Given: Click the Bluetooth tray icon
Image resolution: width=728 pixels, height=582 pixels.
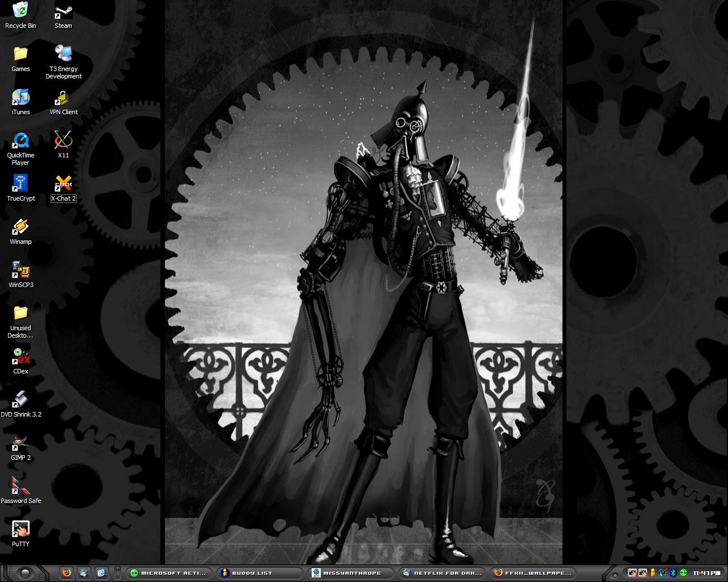Looking at the screenshot, I should tap(673, 573).
